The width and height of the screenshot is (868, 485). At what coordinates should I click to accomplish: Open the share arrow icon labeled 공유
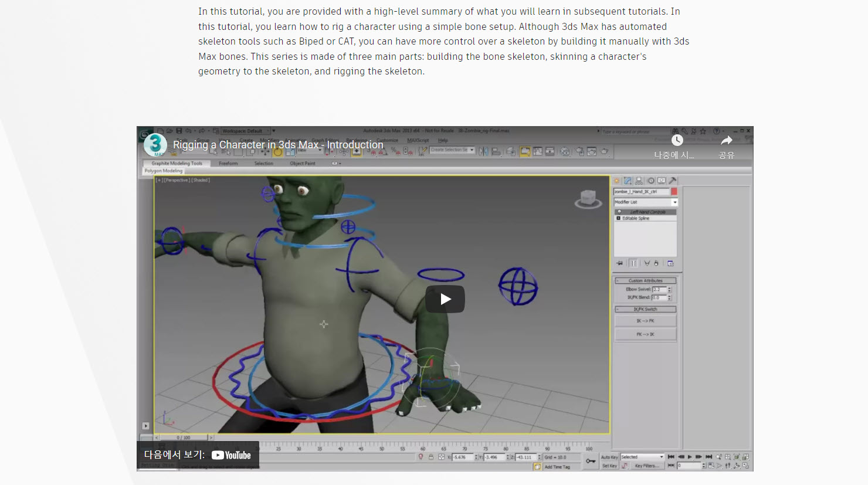point(727,141)
